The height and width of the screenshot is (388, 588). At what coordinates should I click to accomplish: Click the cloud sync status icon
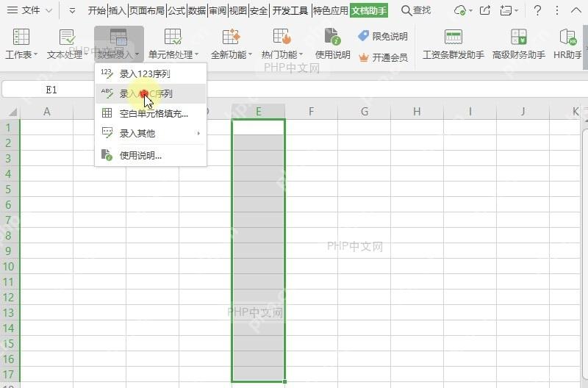click(x=460, y=10)
